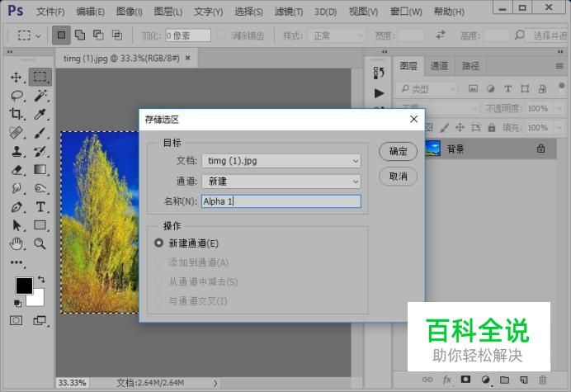Viewport: 571px width, 392px height.
Task: Select the Pen tool
Action: pos(17,207)
